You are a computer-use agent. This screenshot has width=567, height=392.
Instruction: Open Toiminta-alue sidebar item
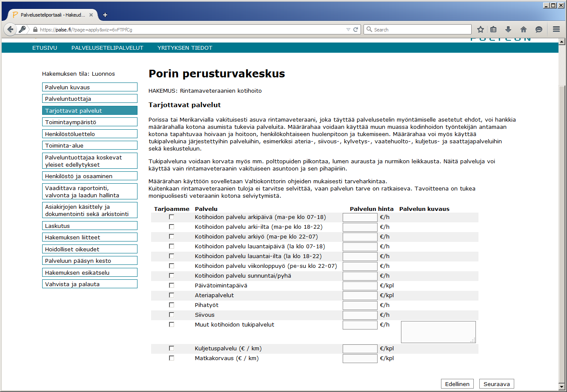pos(90,145)
